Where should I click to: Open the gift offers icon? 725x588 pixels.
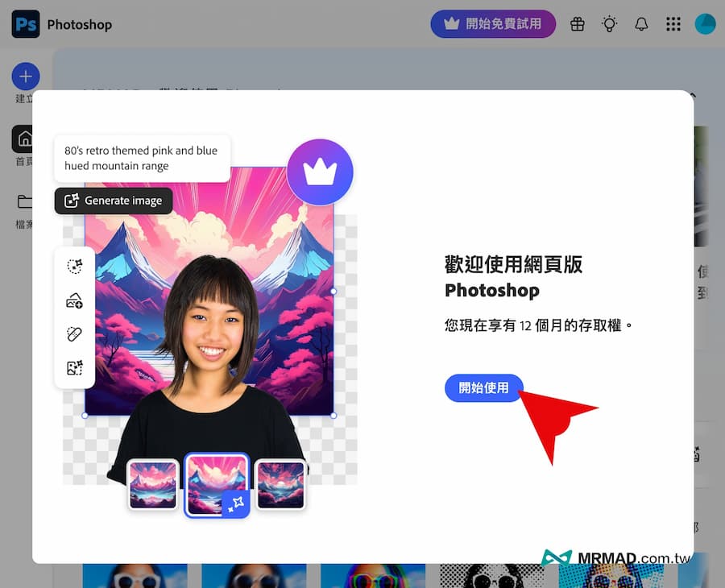(577, 24)
